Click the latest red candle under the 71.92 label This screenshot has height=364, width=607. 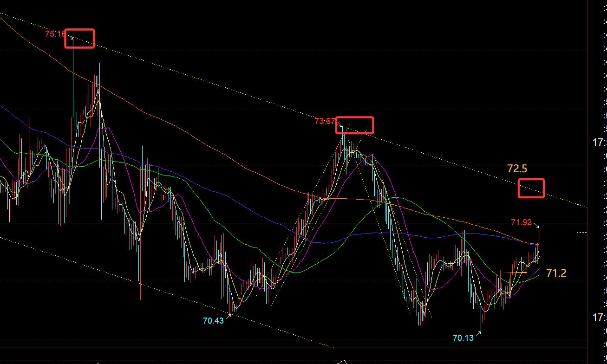(539, 241)
